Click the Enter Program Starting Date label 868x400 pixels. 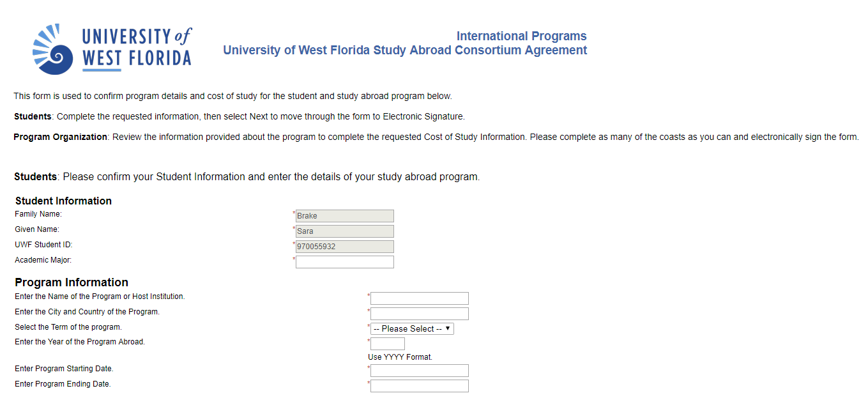[x=64, y=369]
